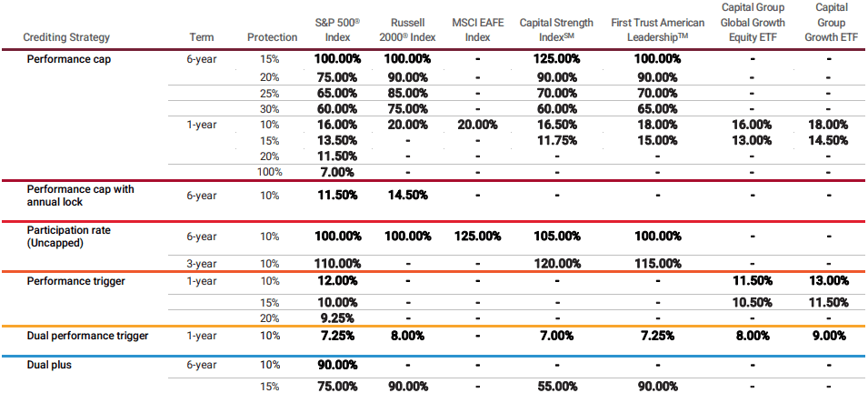Click the Protection column header

click(272, 37)
